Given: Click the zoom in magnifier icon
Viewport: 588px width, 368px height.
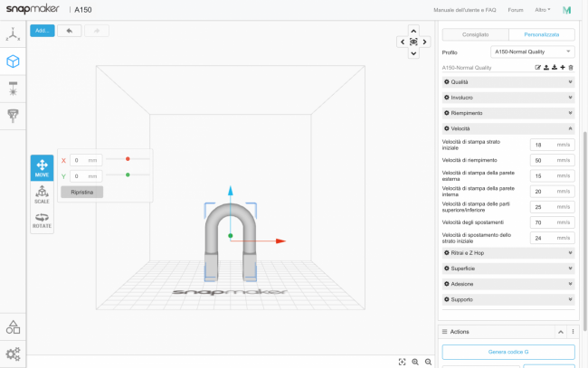Looking at the screenshot, I should pyautogui.click(x=415, y=362).
